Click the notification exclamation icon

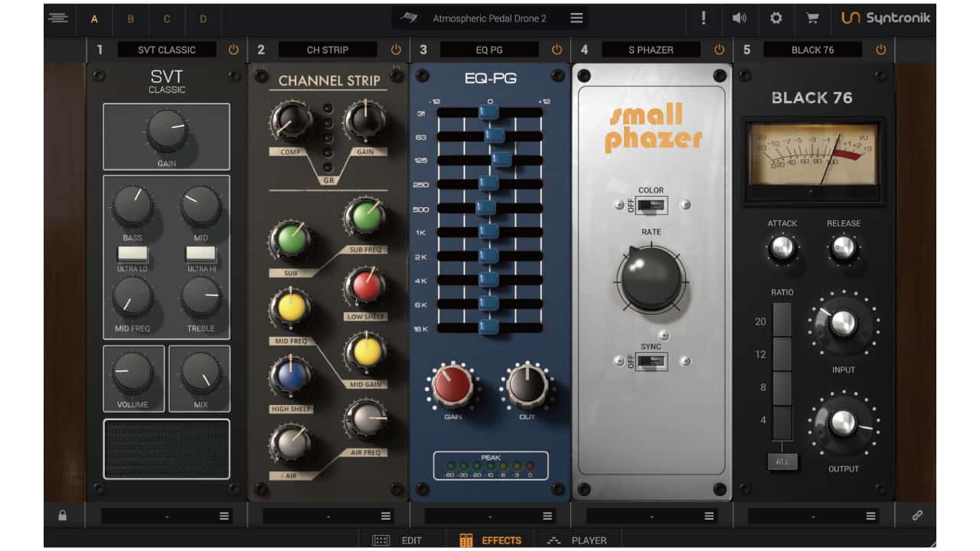pos(704,17)
